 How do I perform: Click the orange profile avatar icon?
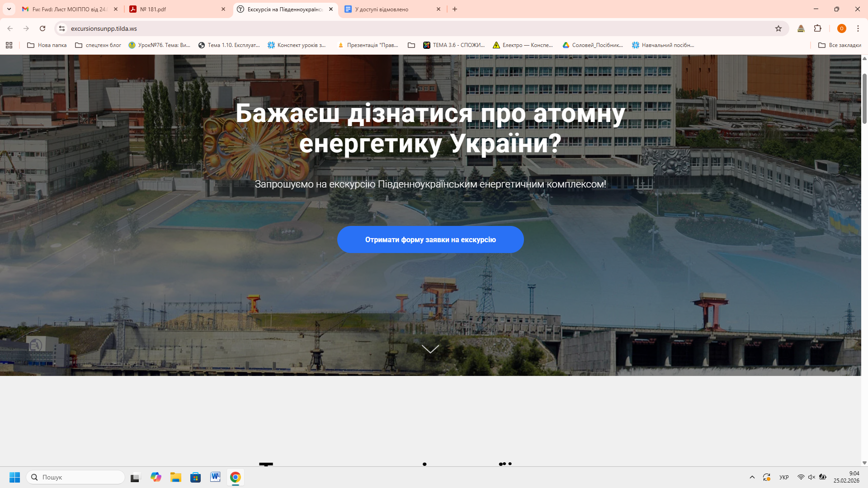coord(841,28)
